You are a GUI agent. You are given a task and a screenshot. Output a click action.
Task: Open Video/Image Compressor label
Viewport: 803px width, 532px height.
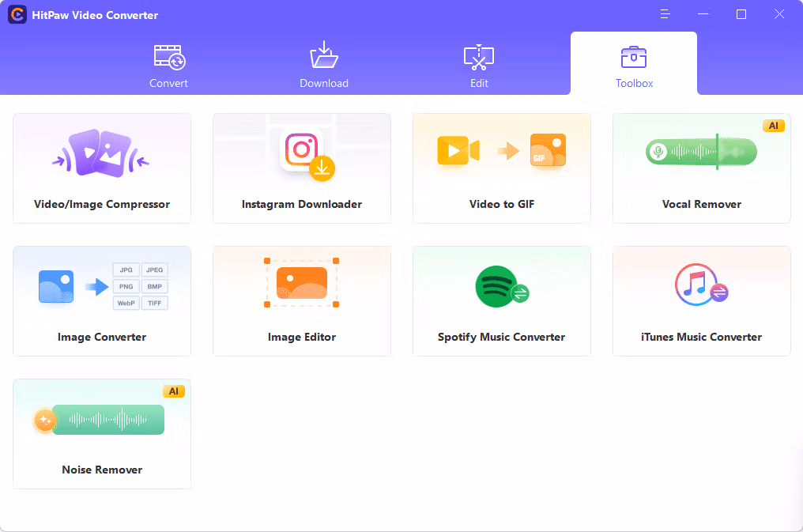click(102, 204)
